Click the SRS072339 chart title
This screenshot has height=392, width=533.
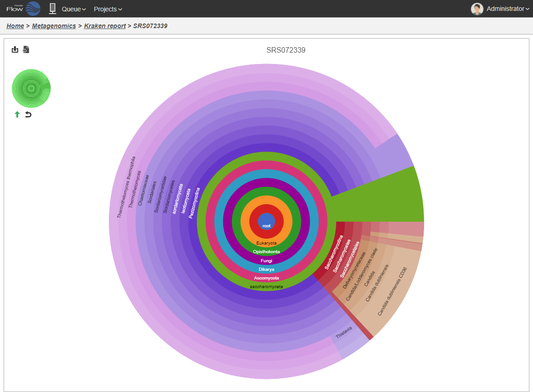(x=286, y=50)
